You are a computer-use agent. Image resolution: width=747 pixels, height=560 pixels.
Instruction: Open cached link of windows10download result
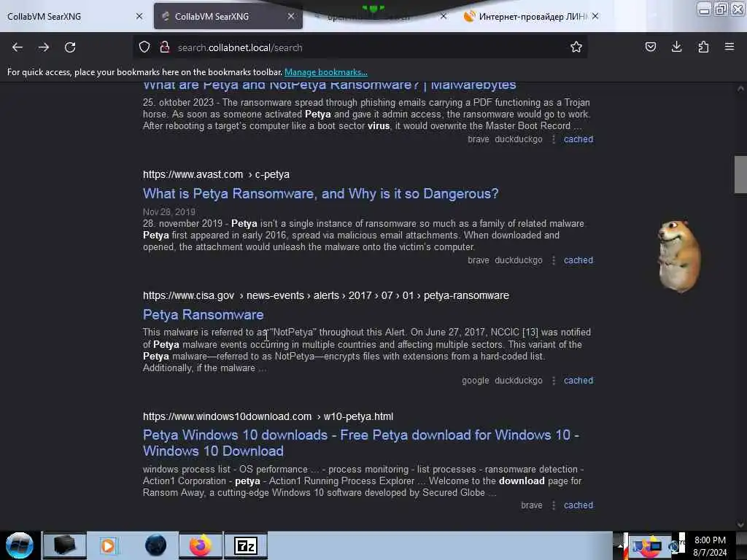click(x=578, y=505)
